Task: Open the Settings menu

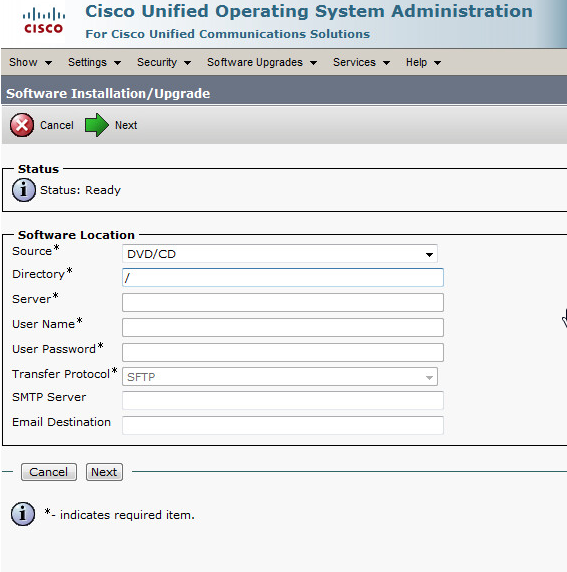Action: (x=94, y=62)
